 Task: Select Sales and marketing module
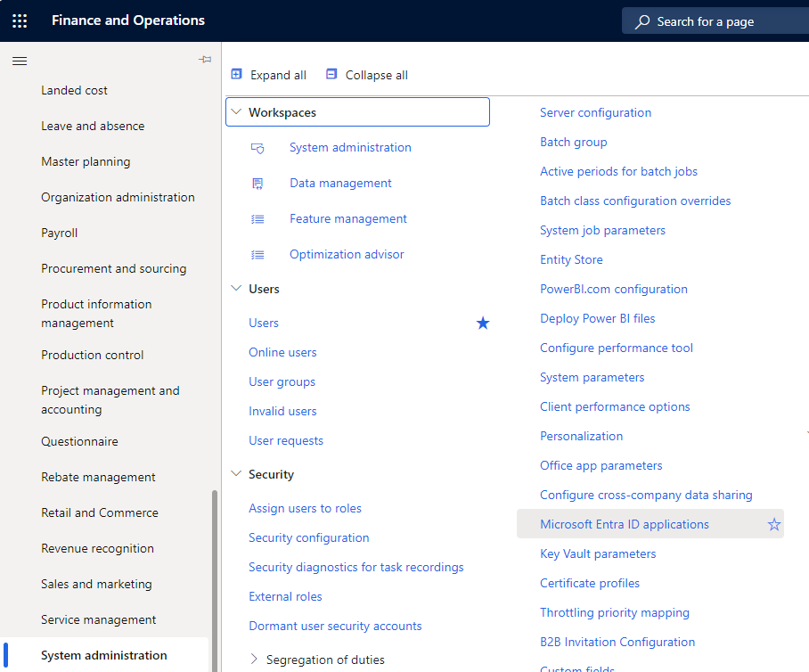96,584
